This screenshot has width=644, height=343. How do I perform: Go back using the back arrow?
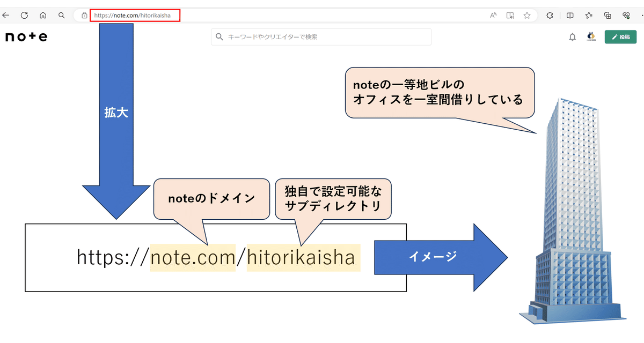[x=5, y=15]
